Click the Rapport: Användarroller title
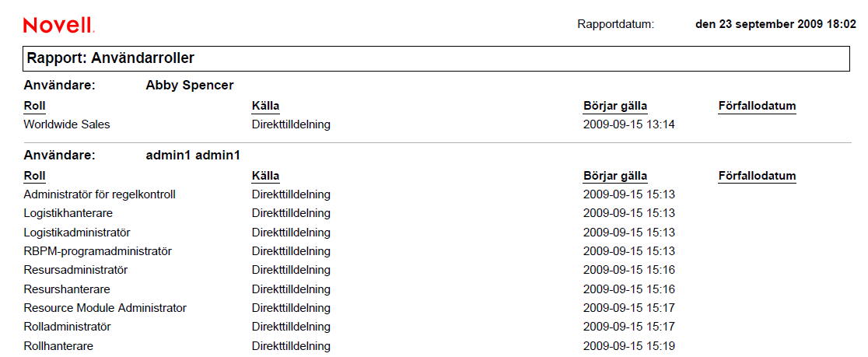The width and height of the screenshot is (868, 357). [111, 58]
